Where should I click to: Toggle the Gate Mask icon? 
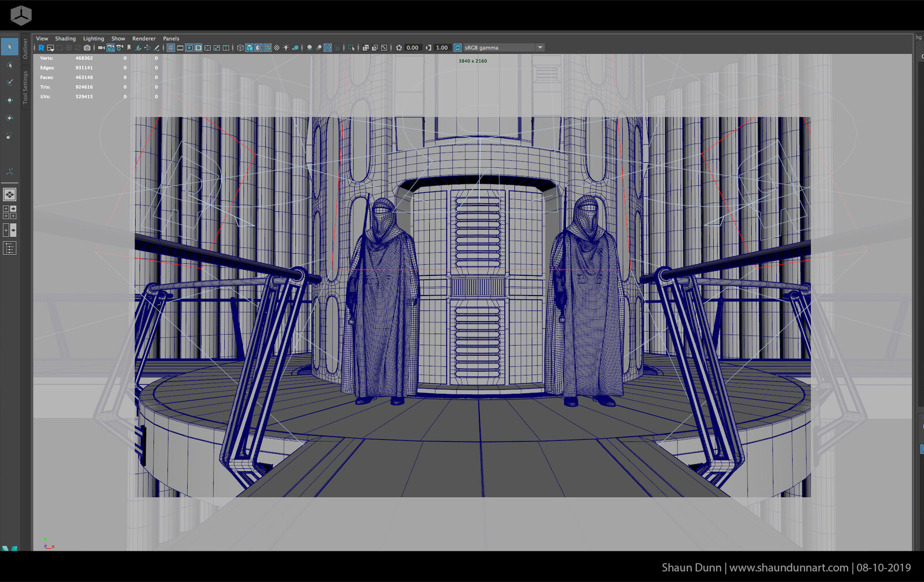coord(198,48)
